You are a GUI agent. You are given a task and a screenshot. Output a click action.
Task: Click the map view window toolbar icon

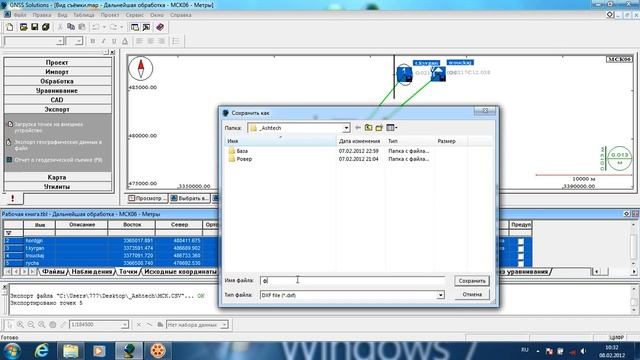tap(146, 27)
